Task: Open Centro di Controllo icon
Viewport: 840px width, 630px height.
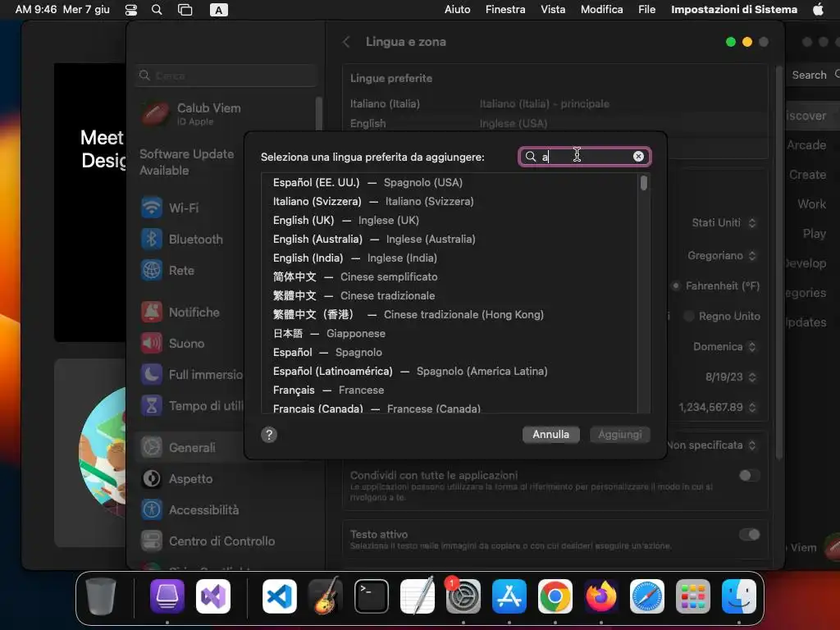Action: [152, 541]
